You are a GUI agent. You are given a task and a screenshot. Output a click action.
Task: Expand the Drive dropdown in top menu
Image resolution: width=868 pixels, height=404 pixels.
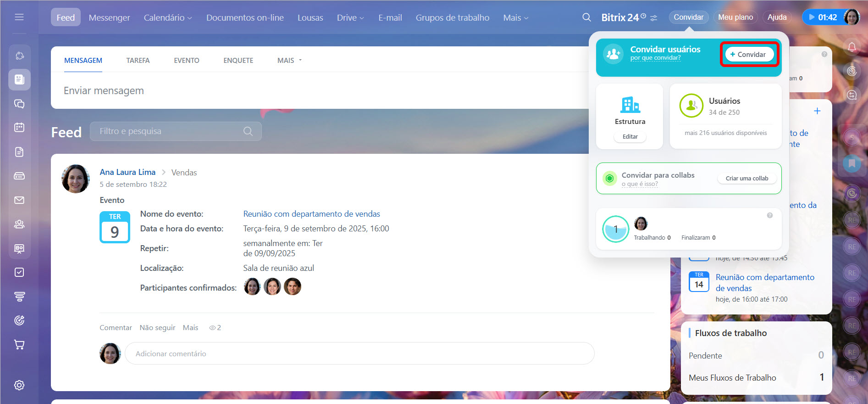350,17
